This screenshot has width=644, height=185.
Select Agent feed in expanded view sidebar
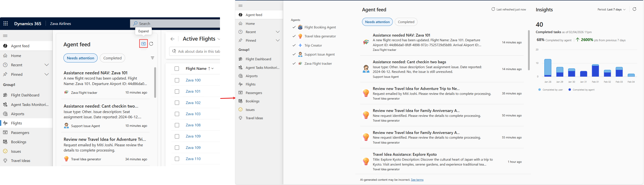[259, 15]
